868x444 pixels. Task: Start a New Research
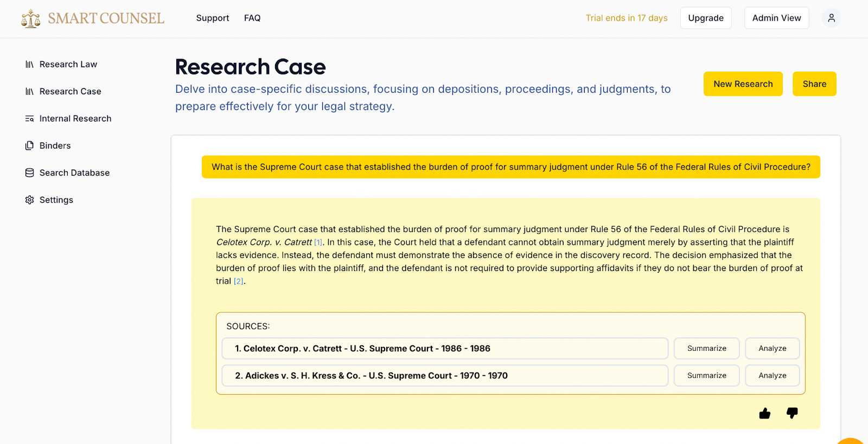tap(743, 84)
